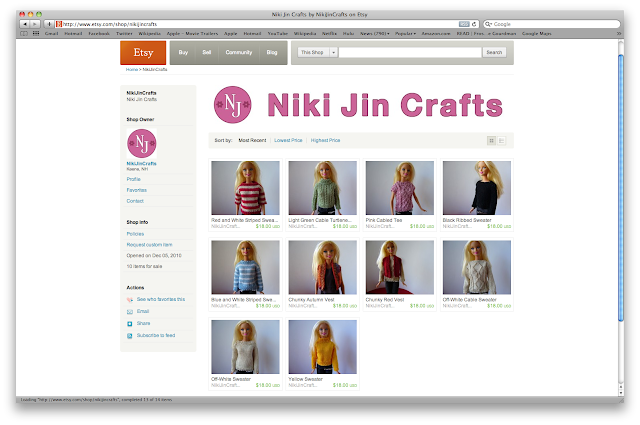Select the Most Recent sort option
This screenshot has width=640, height=425.
(x=252, y=140)
